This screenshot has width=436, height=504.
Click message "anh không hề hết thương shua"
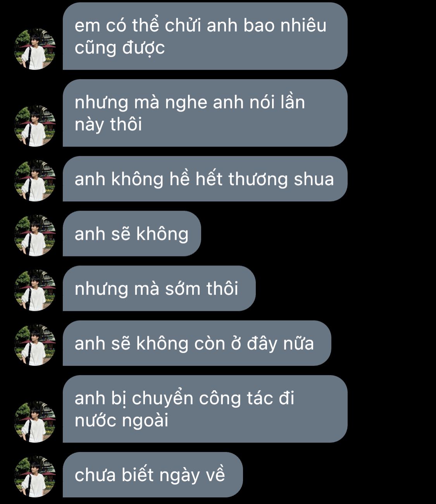tap(205, 179)
